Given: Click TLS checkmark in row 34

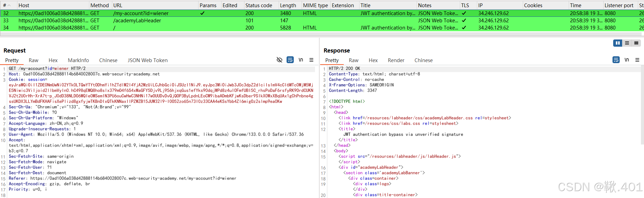Looking at the screenshot, I should [x=464, y=27].
